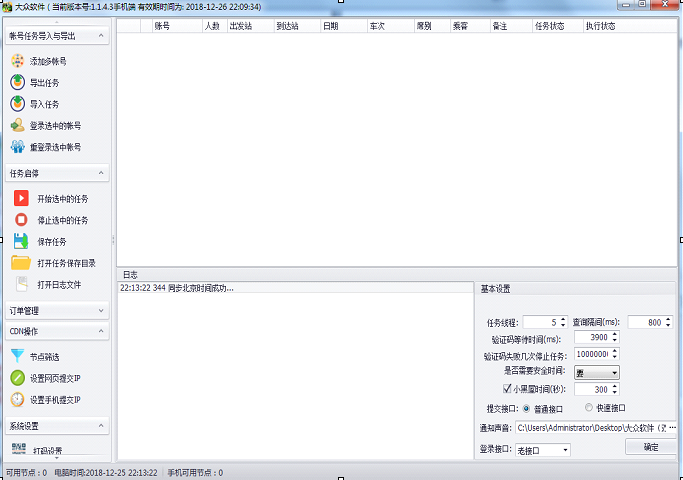The image size is (683, 480).
Task: Open task save folder icon
Action: click(21, 263)
